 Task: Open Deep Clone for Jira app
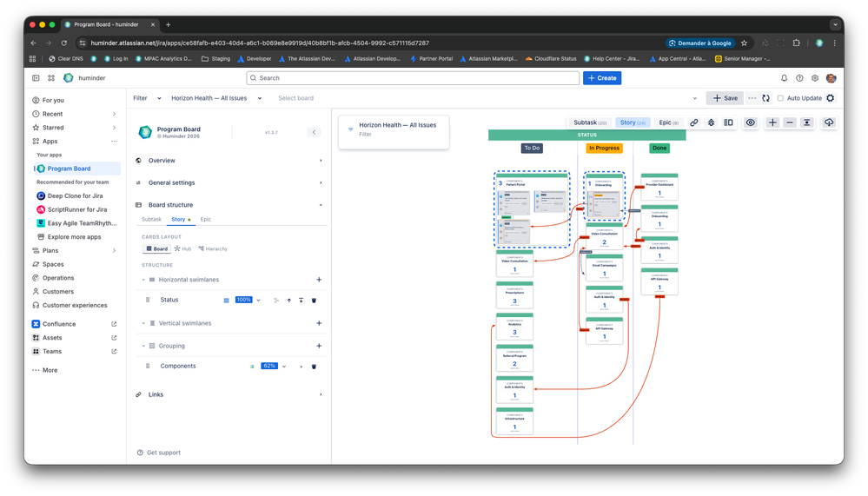click(76, 196)
